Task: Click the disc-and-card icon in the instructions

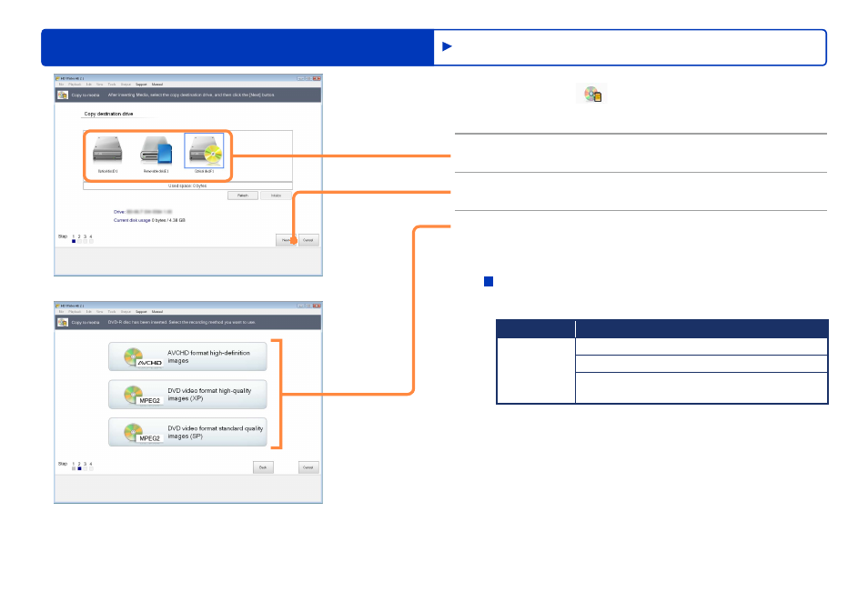Action: (x=592, y=94)
